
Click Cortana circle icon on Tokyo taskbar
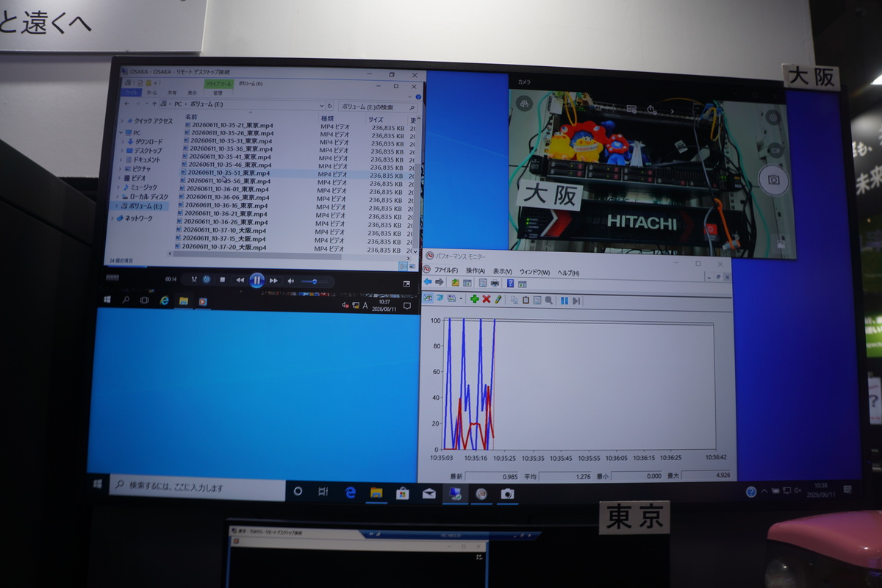(298, 491)
